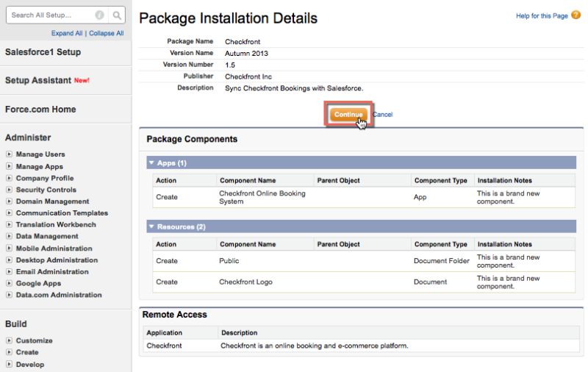Expand the Translation Workbench arrow

tap(9, 225)
